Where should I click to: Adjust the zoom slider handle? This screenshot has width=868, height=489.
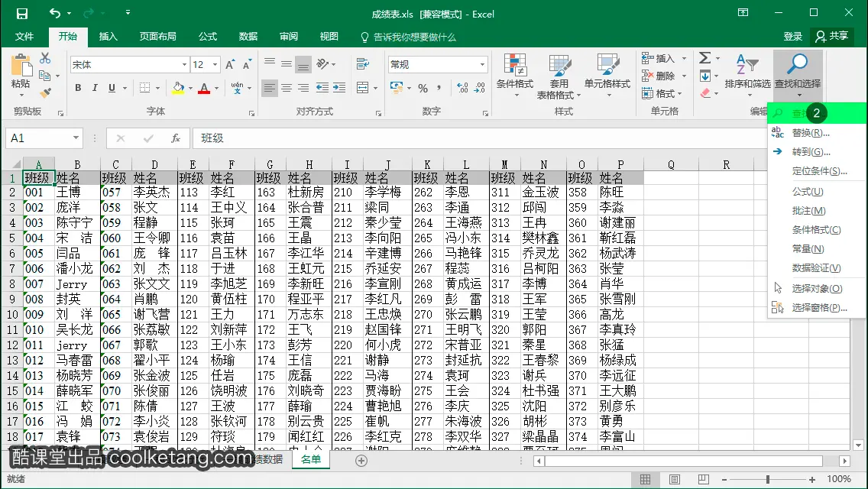click(768, 480)
